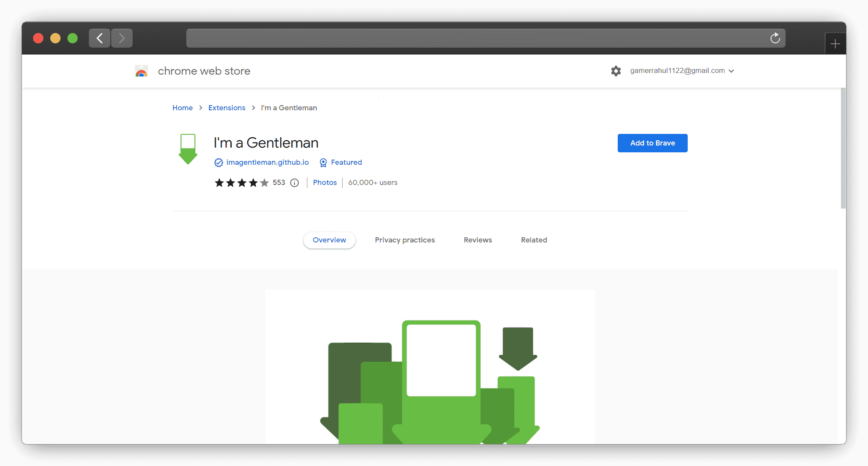The width and height of the screenshot is (868, 466).
Task: Click the page vertical scrollbar
Action: (x=843, y=148)
